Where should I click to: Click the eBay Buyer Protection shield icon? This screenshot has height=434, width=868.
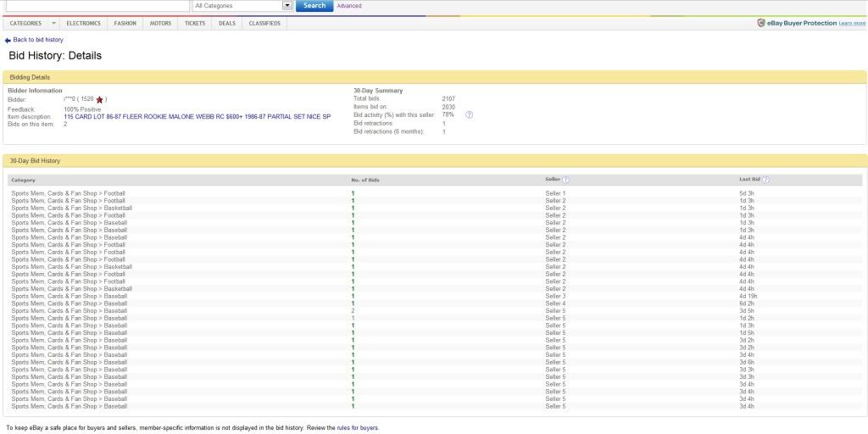[761, 23]
